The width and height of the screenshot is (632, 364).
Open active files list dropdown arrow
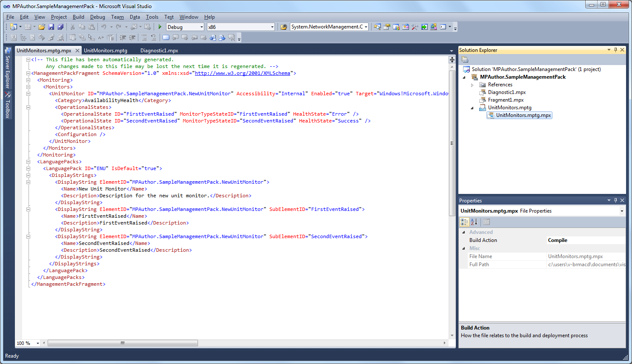(452, 51)
